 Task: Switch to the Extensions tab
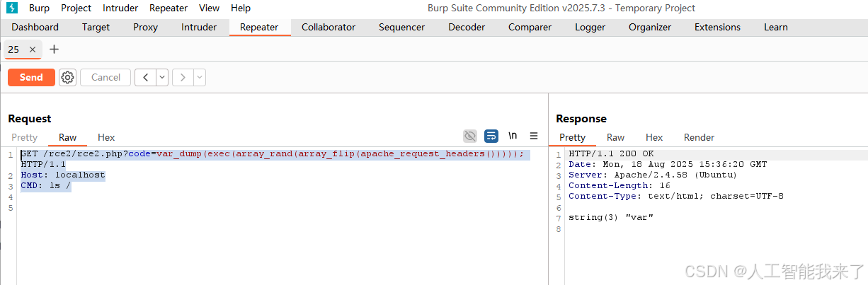[x=717, y=28]
